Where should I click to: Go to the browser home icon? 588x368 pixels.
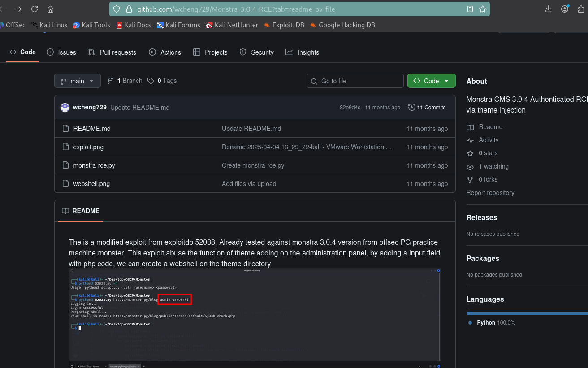pyautogui.click(x=50, y=9)
